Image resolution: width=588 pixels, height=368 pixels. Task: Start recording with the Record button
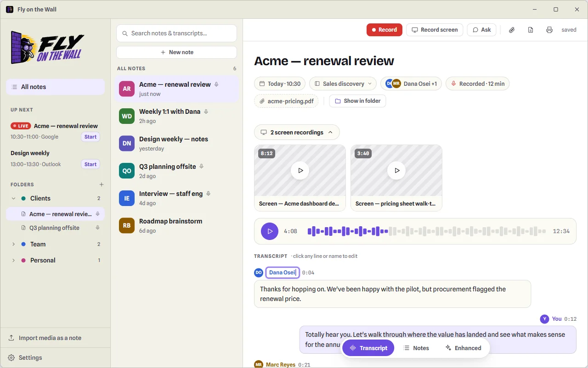[384, 30]
